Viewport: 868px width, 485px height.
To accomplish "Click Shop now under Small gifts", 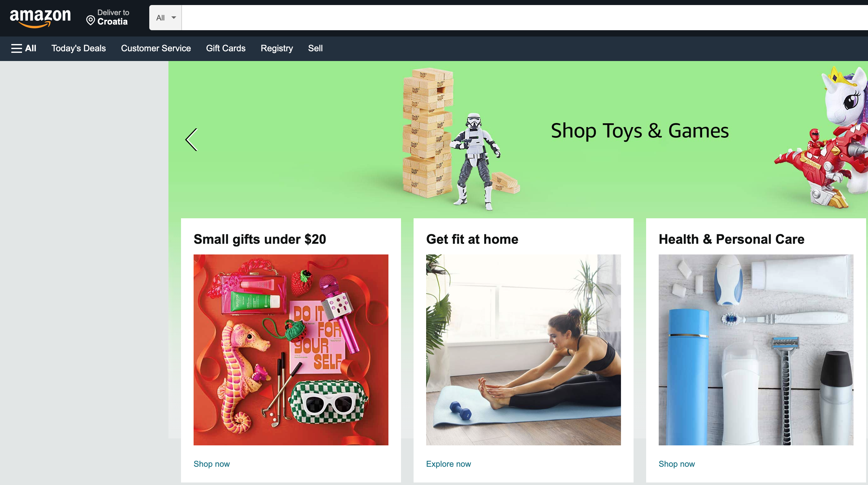I will (x=212, y=464).
